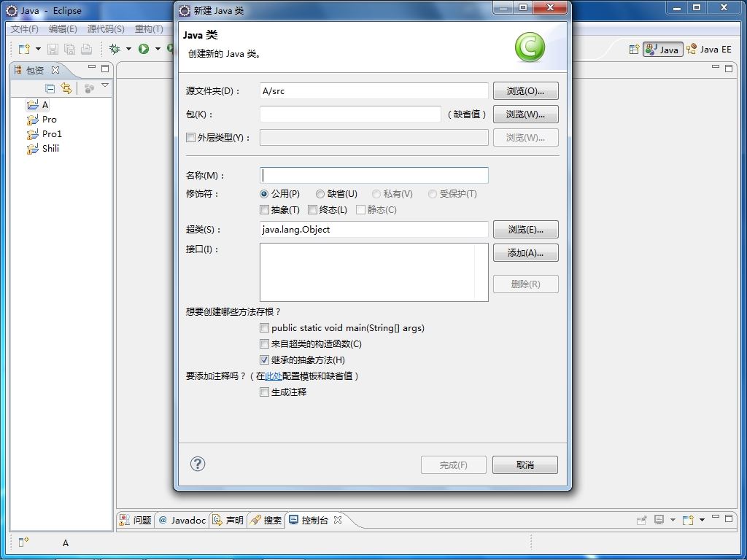Maximize the editor area

point(729,68)
